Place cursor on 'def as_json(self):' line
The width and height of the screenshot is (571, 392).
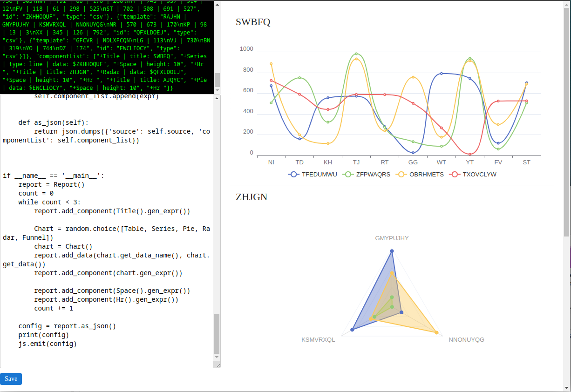(x=54, y=122)
